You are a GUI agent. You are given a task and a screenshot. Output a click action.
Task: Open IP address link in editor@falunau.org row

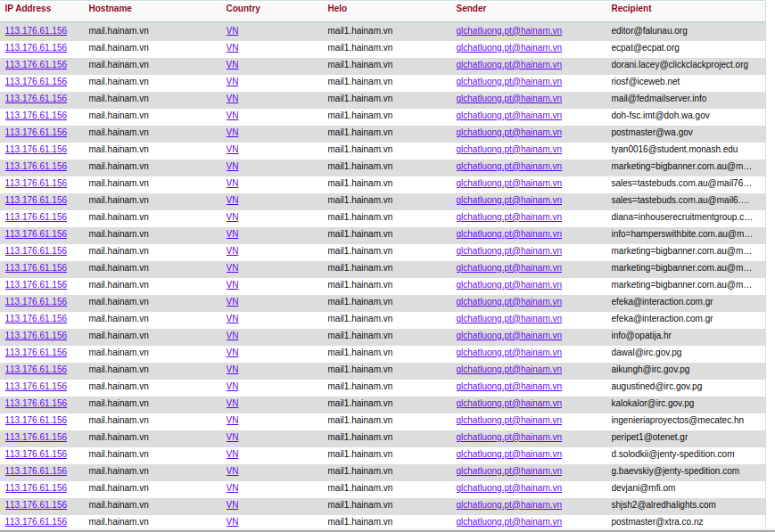click(36, 30)
